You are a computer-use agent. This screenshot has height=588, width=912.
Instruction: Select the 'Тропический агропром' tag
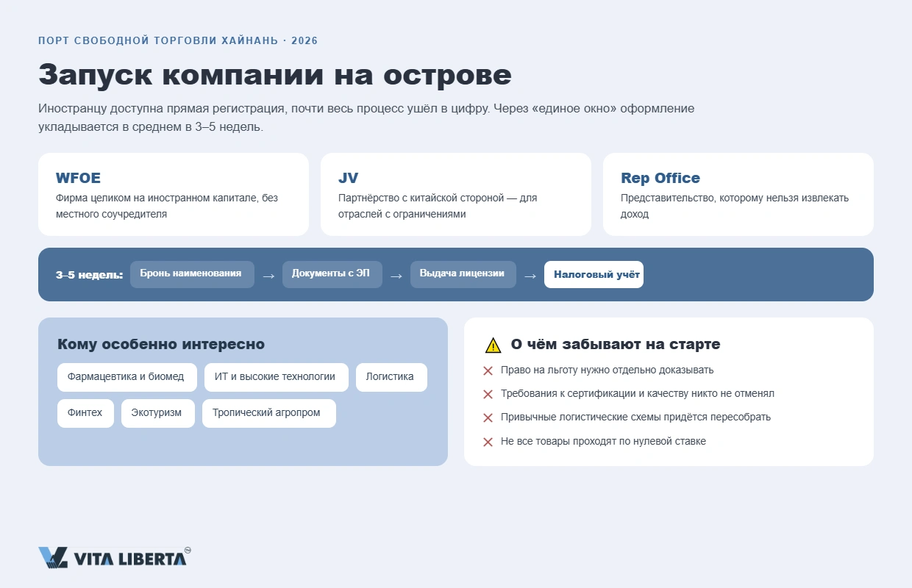[269, 413]
